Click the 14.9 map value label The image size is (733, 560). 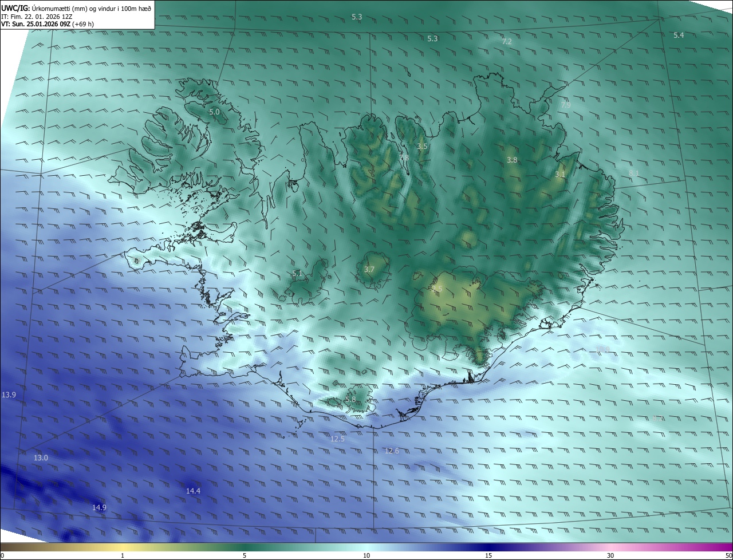[99, 508]
